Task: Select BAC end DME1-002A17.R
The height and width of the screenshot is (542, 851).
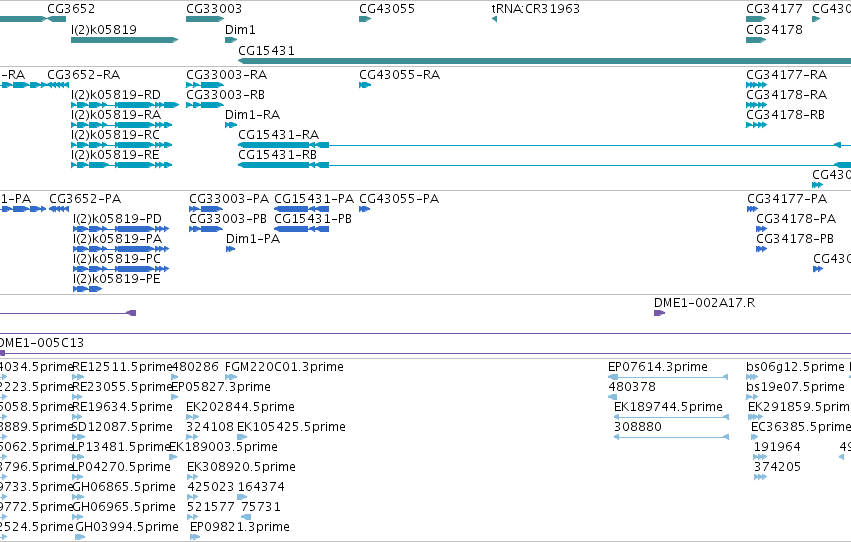Action: (704, 303)
